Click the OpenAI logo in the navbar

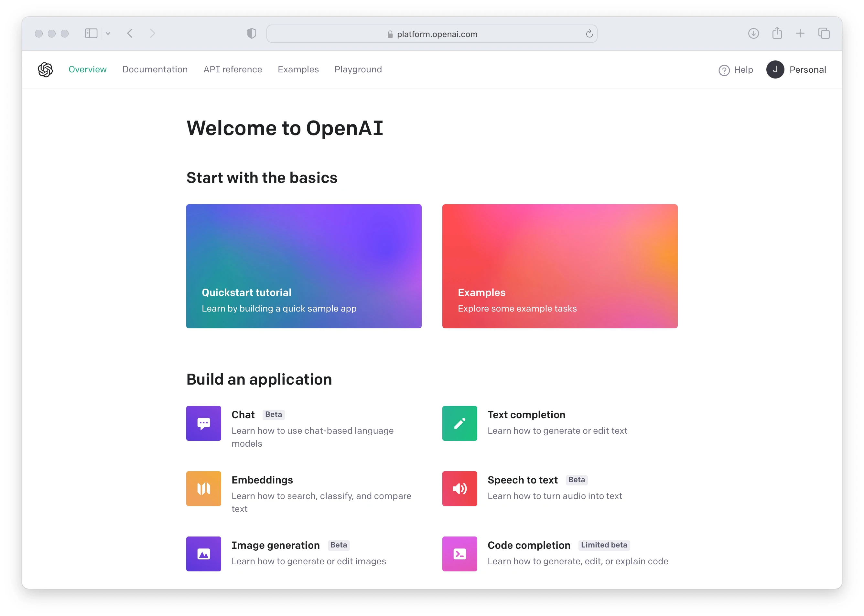coord(45,70)
